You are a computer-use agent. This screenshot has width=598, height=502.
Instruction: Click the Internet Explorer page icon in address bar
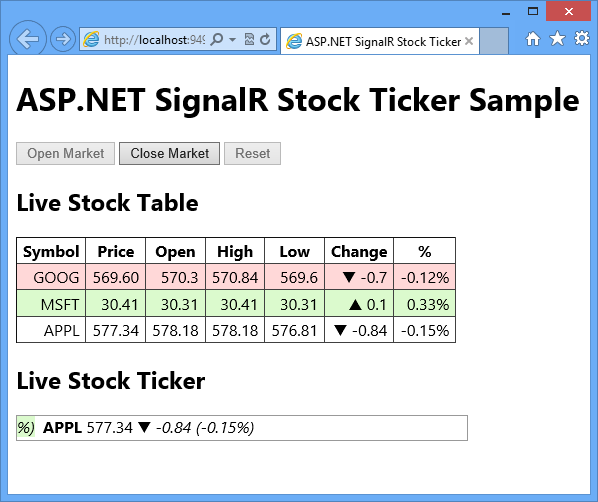coord(91,39)
